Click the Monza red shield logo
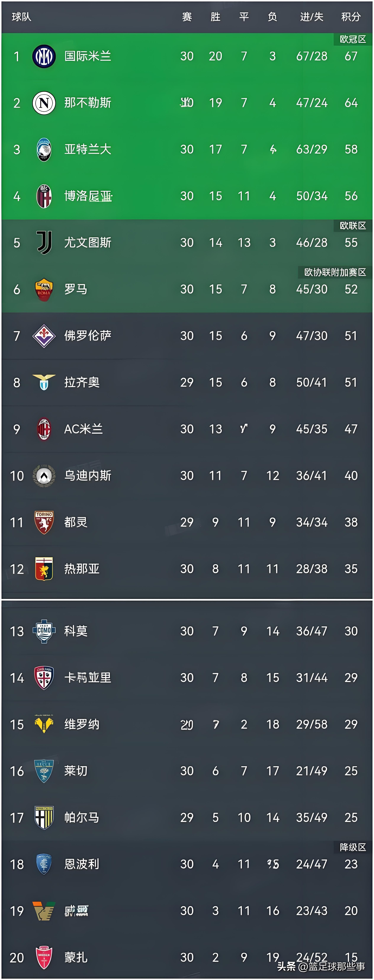374x980 pixels. pos(44,957)
